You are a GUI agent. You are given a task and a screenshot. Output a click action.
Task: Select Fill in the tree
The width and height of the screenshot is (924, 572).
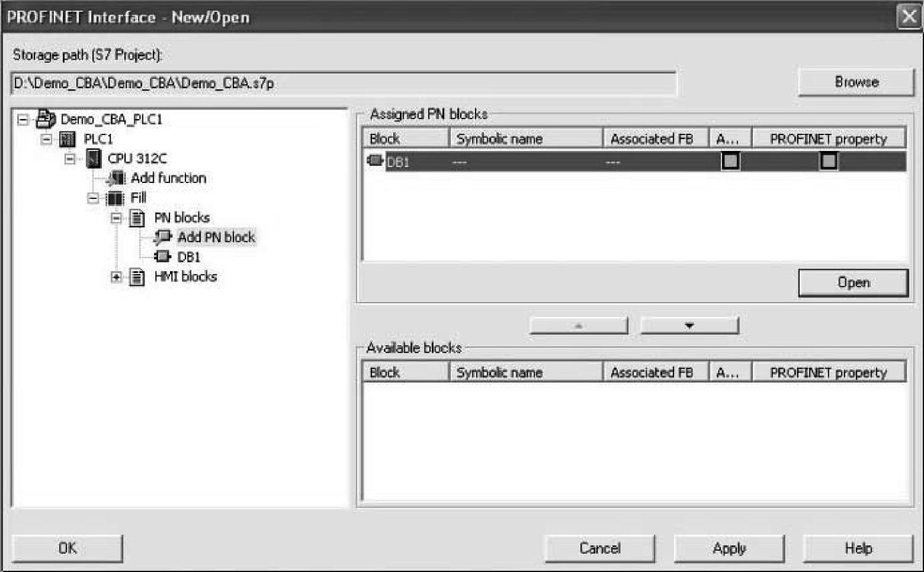click(x=138, y=198)
